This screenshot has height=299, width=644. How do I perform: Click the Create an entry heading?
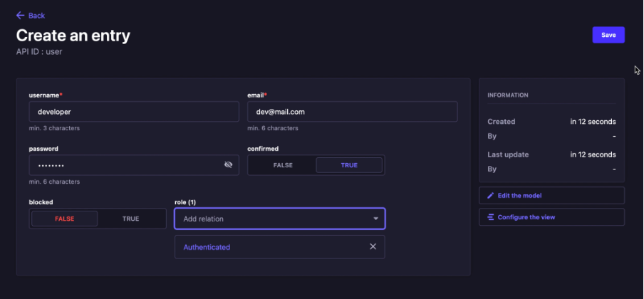point(73,35)
